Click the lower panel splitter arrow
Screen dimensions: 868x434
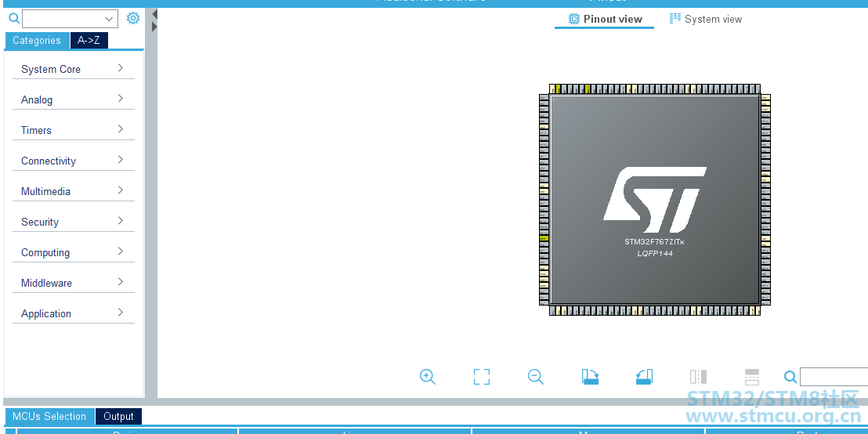point(154,27)
